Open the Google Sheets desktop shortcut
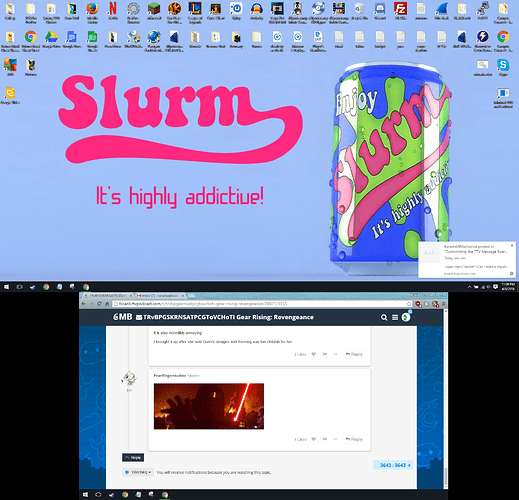The height and width of the screenshot is (500, 519). (x=92, y=40)
